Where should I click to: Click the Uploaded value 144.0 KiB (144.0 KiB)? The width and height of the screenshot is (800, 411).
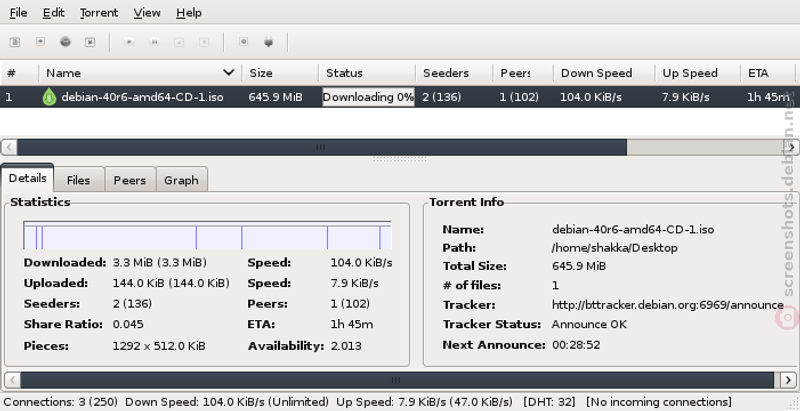click(171, 283)
